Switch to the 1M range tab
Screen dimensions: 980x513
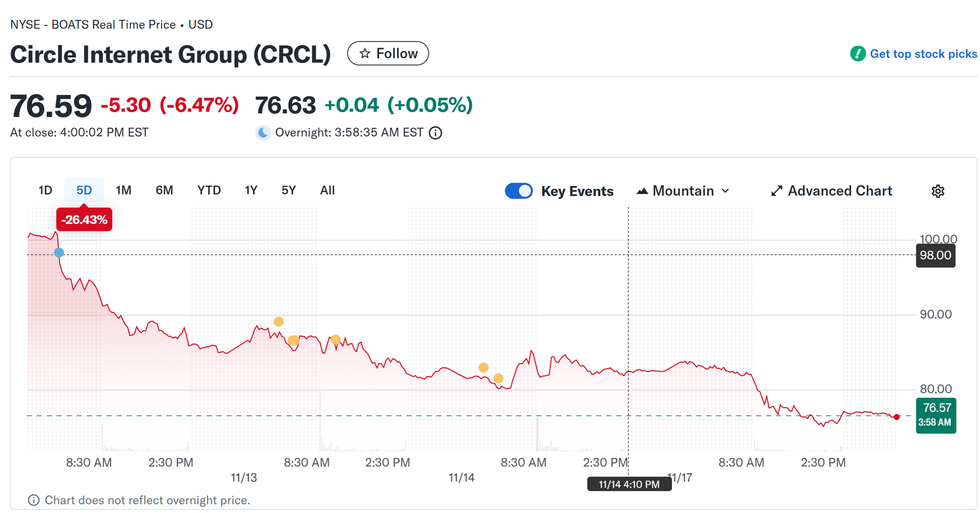tap(124, 190)
